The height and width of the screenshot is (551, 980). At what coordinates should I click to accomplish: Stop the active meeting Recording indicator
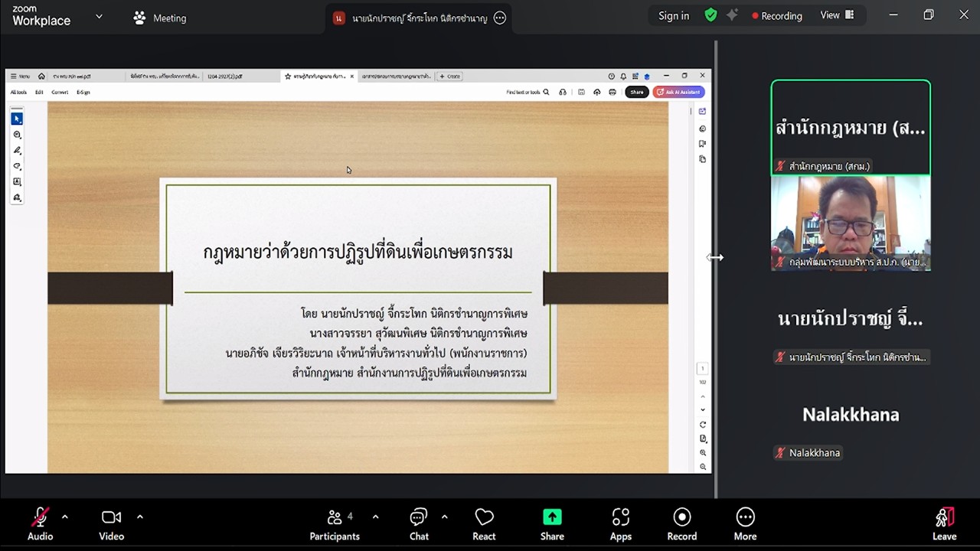pyautogui.click(x=776, y=15)
